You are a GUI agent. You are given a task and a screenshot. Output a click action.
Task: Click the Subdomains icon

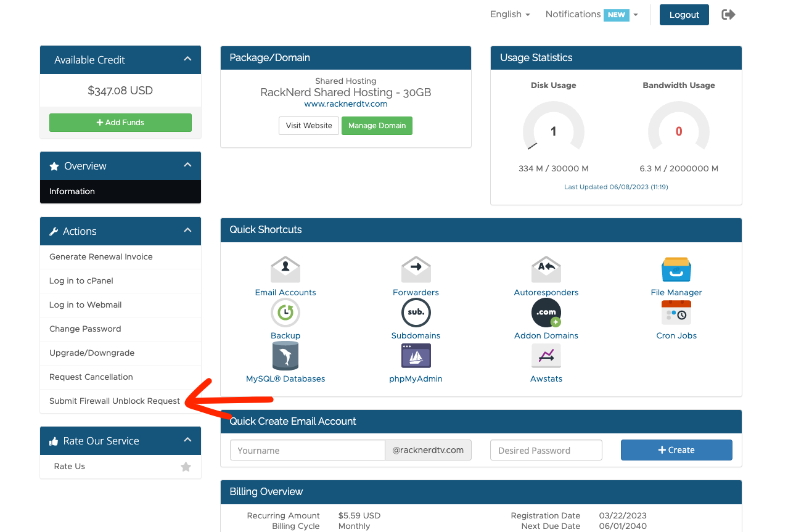pyautogui.click(x=416, y=313)
